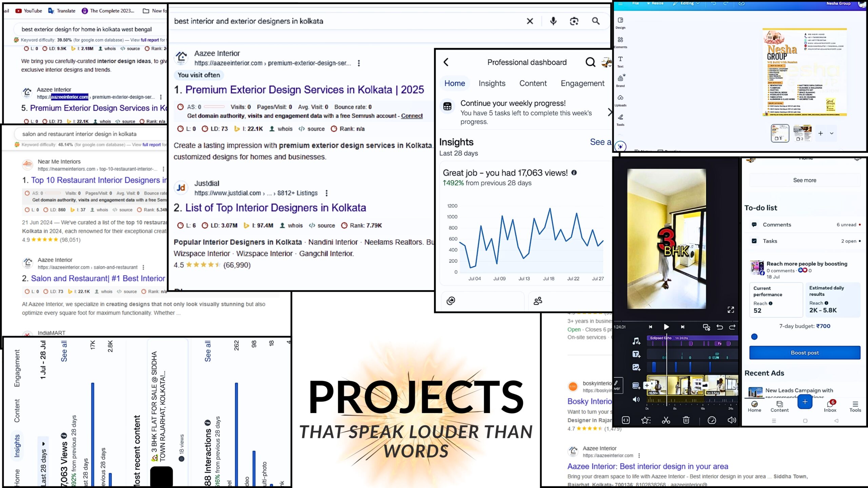Open options menu for Aazee Interior result
This screenshot has width=868, height=488.
pos(359,63)
